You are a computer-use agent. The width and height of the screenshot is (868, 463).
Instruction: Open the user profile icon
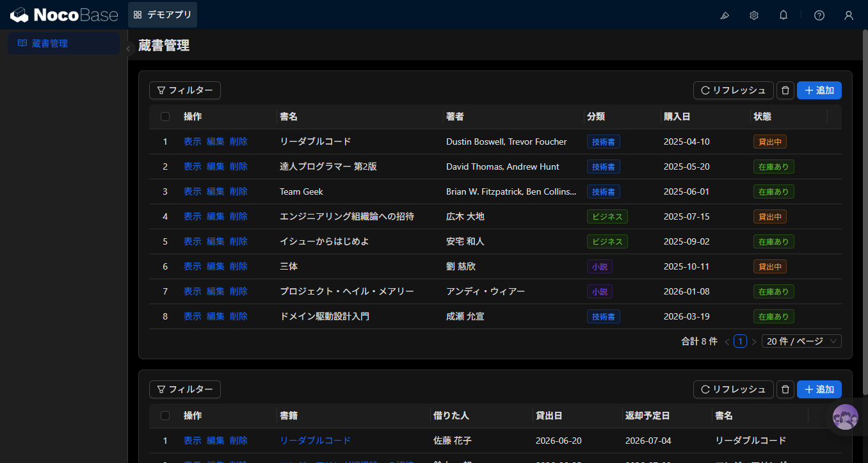tap(849, 15)
